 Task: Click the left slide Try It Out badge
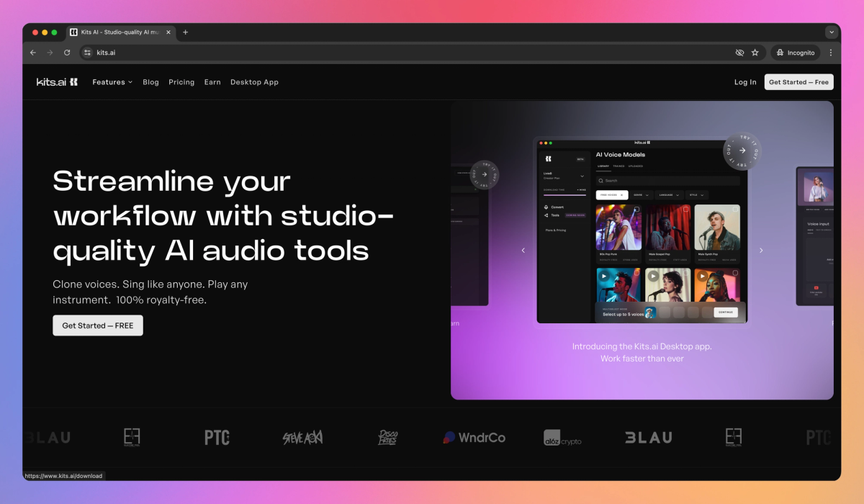tap(485, 174)
